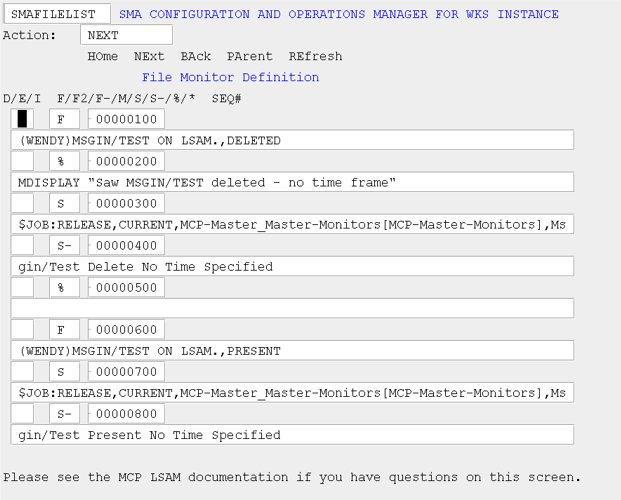Click the gin/Test Delete No Time Specified field

point(292,266)
